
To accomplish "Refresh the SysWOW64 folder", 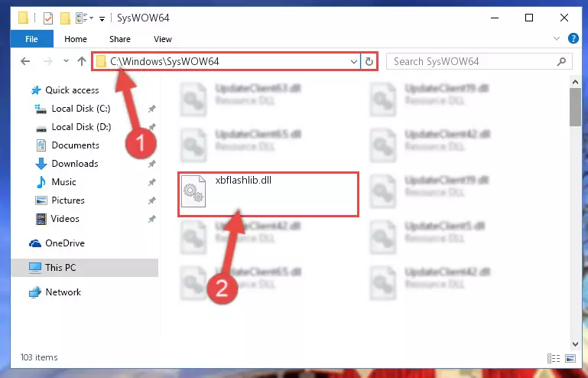I will click(369, 61).
